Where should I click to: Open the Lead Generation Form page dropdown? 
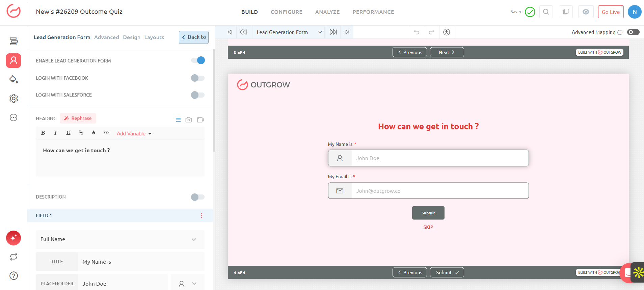(x=289, y=32)
